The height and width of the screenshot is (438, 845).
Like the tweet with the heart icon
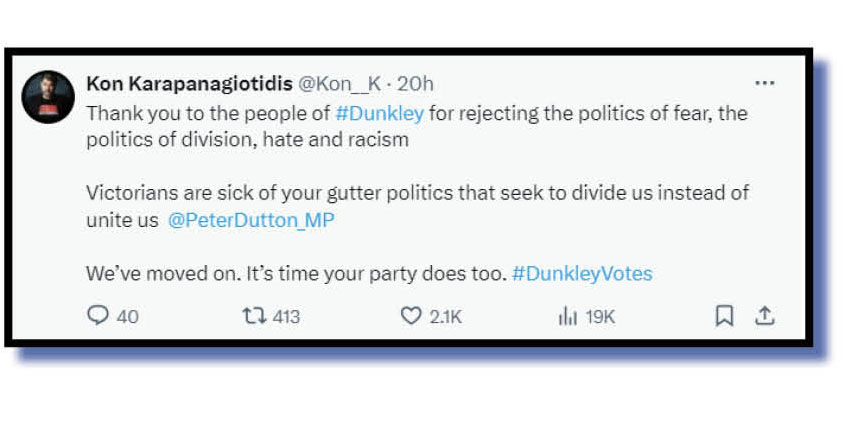point(410,316)
